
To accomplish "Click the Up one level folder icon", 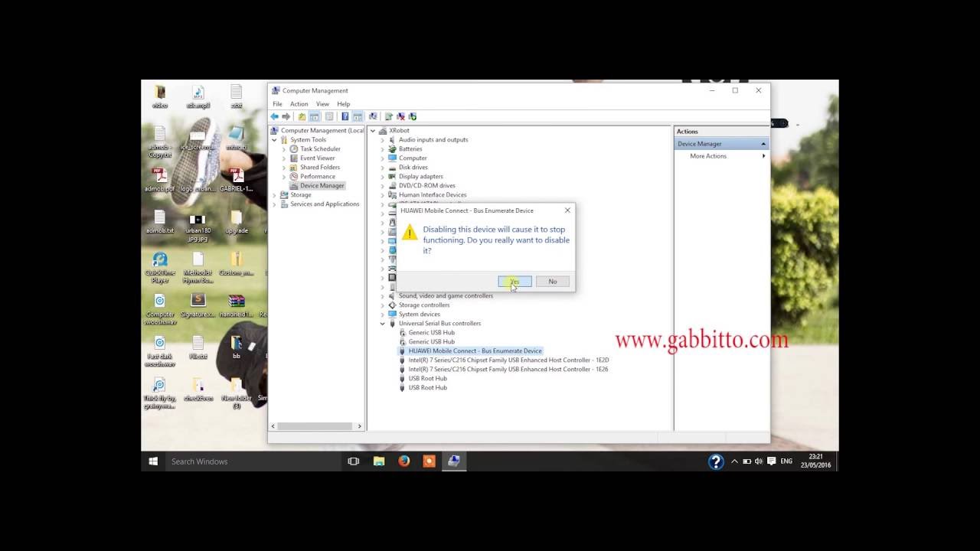I will coord(302,116).
